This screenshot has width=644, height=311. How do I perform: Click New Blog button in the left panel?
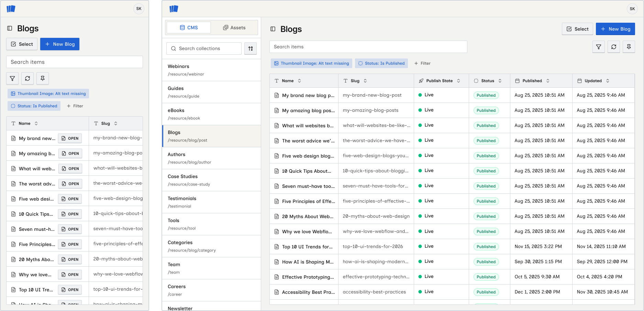[60, 44]
